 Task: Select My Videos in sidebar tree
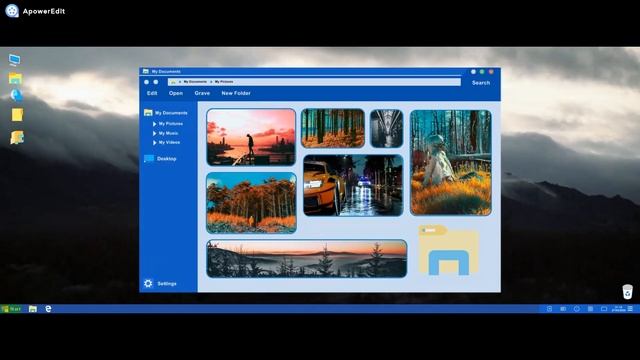tap(169, 142)
